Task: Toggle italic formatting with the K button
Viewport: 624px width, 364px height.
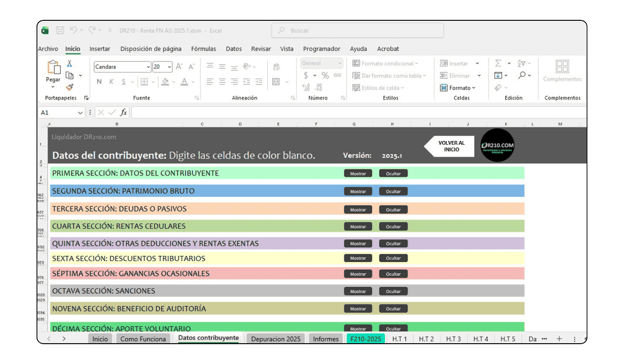Action: 111,82
